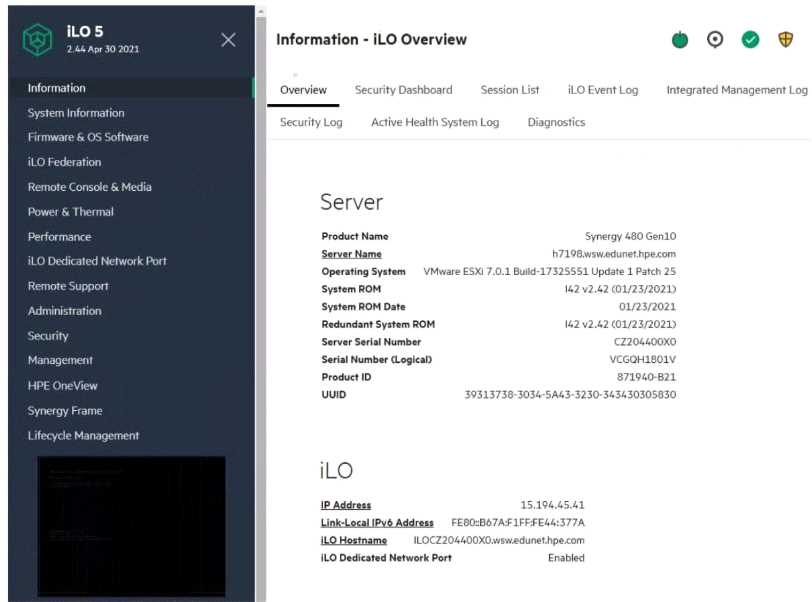Select the iLO Event Log tab
Screen dimensions: 812x602
click(x=602, y=90)
